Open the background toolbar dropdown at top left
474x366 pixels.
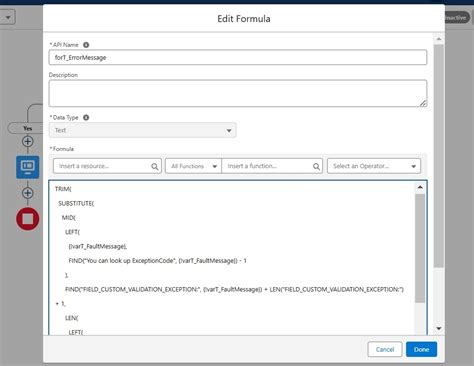click(8, 17)
